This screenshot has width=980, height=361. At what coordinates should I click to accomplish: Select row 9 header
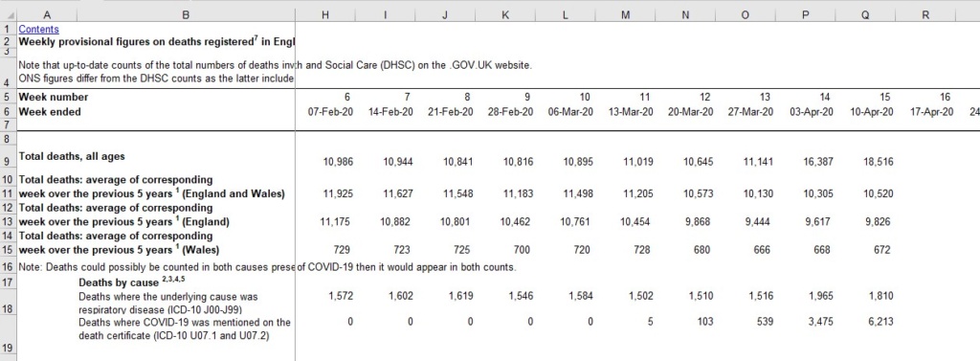click(7, 162)
